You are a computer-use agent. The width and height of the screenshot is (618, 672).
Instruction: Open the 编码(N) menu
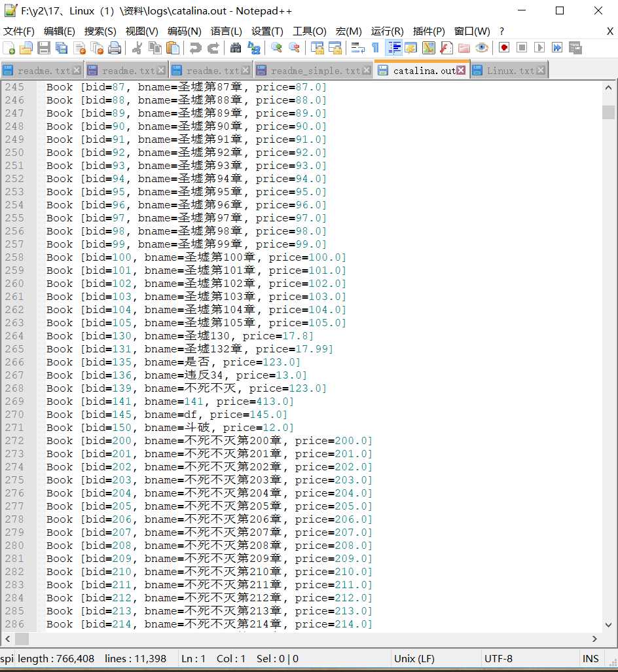coord(185,31)
